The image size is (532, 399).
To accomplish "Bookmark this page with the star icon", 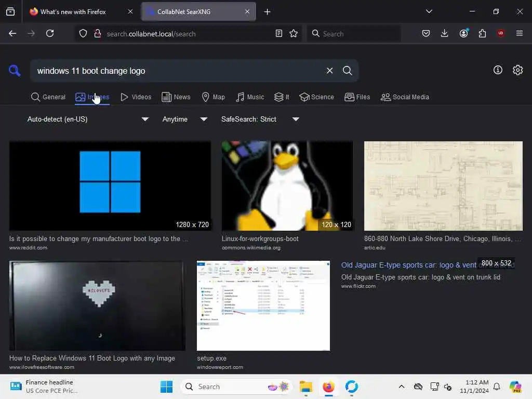I will (294, 33).
